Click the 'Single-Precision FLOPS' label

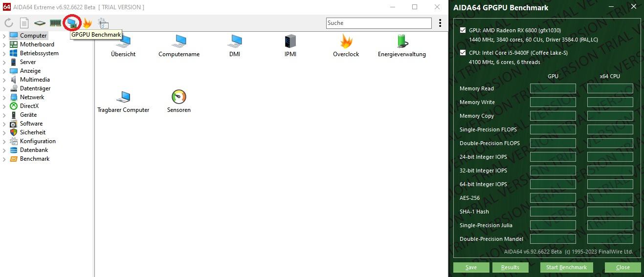point(488,129)
